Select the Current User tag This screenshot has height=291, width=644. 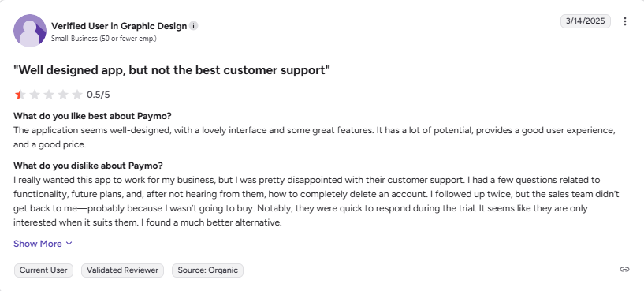pyautogui.click(x=43, y=270)
